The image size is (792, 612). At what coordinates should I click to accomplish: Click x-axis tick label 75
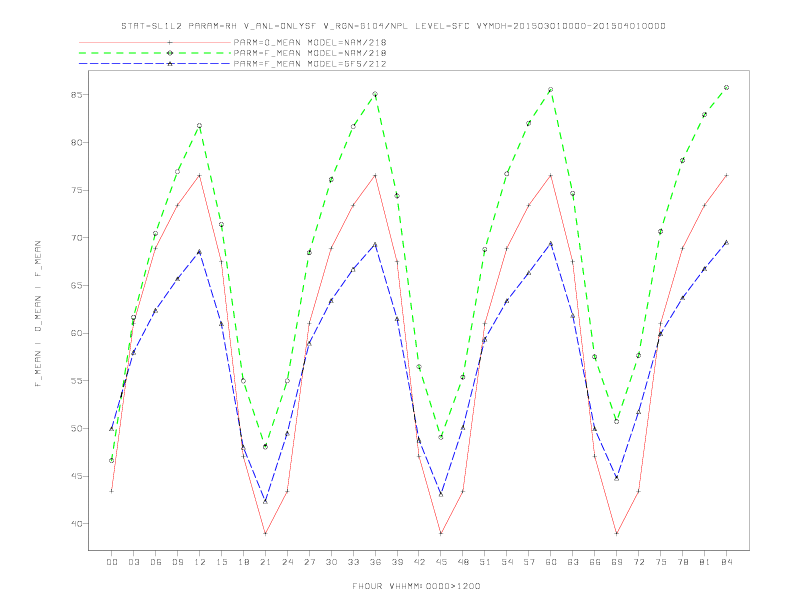661,562
